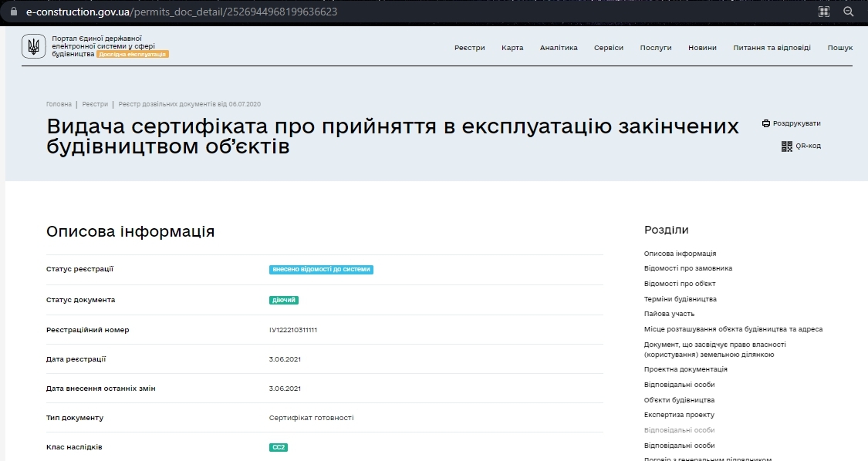Click the Тип документу label
868x461 pixels.
coord(75,418)
